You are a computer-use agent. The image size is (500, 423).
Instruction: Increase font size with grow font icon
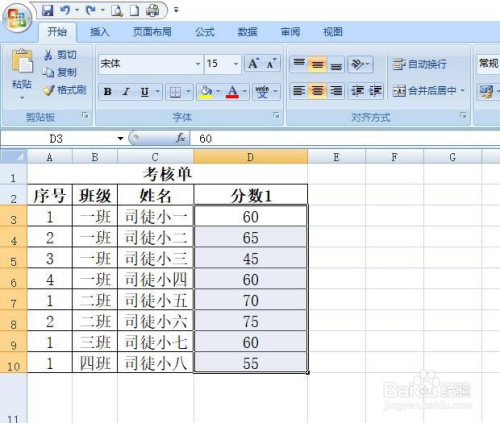coord(253,63)
